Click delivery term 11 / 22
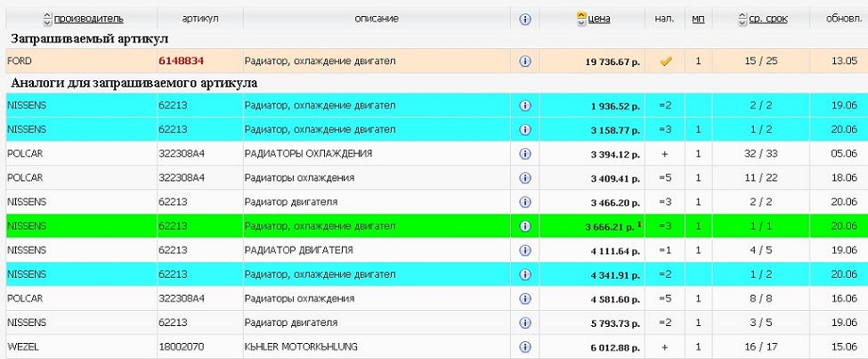Viewport: 868px width, 359px height. click(760, 178)
